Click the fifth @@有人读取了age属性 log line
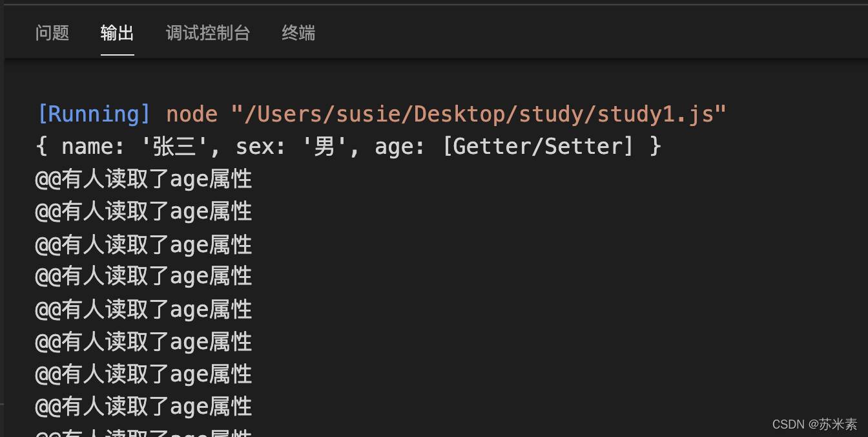Screen dimensions: 868x437 pyautogui.click(x=143, y=309)
